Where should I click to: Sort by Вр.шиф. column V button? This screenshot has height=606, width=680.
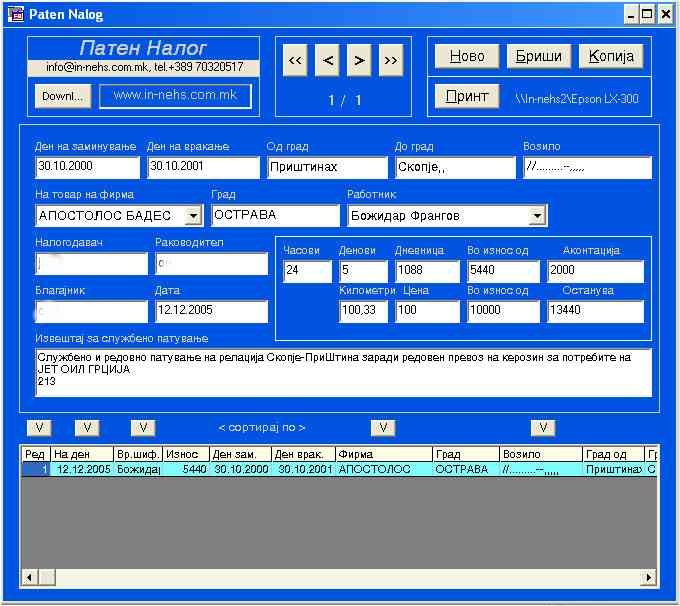tap(143, 428)
